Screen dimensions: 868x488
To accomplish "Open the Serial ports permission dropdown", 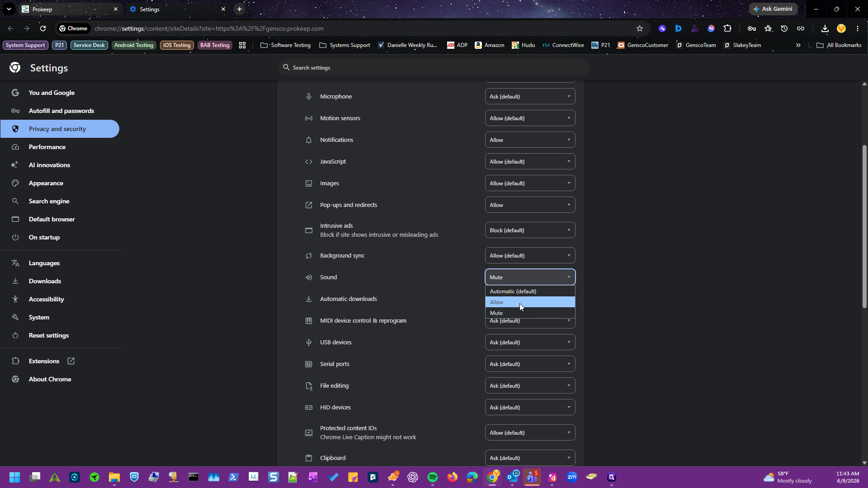I will click(530, 364).
